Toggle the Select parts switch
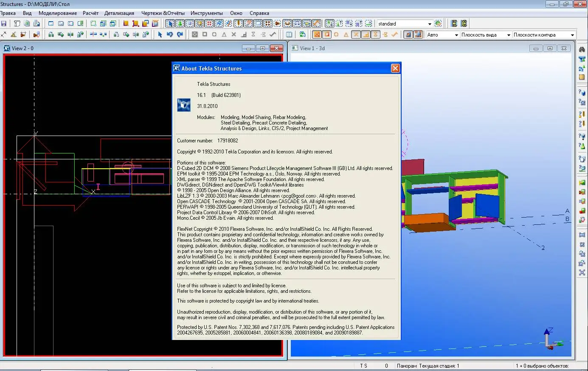Screen dimensions: 588x371 click(189, 23)
